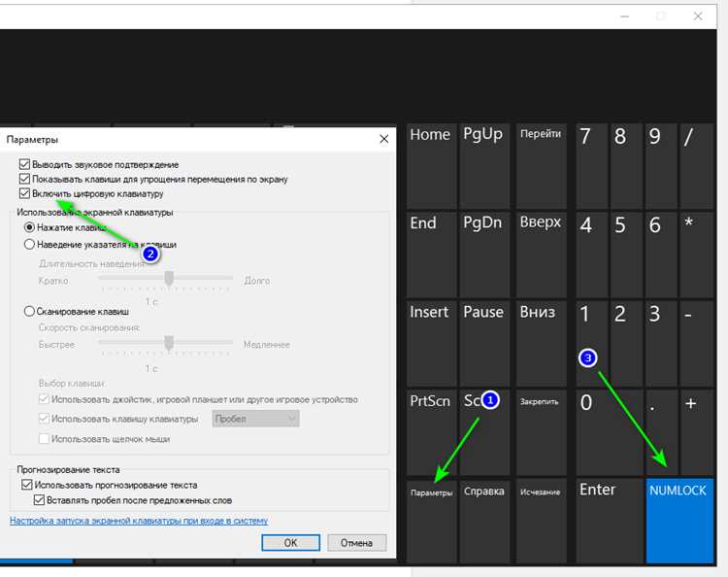The width and height of the screenshot is (728, 577).
Task: Close the Параметры dialog
Action: (384, 139)
